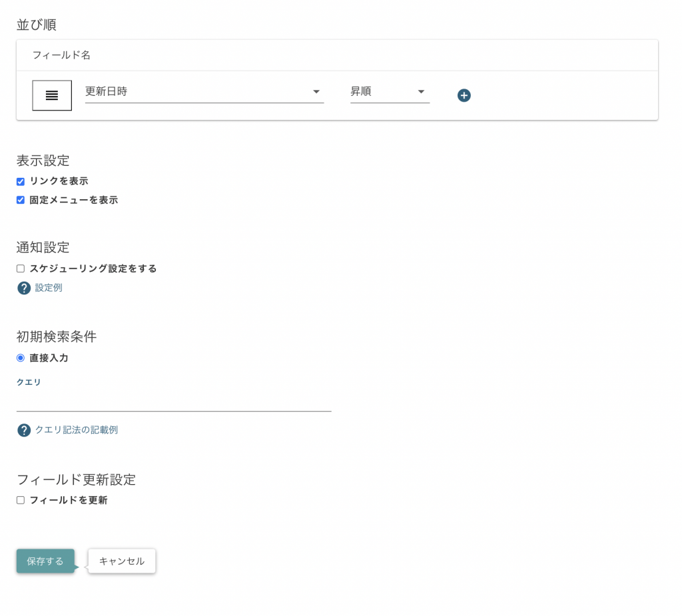
Task: Click the フィールド名 column header
Action: [x=61, y=55]
